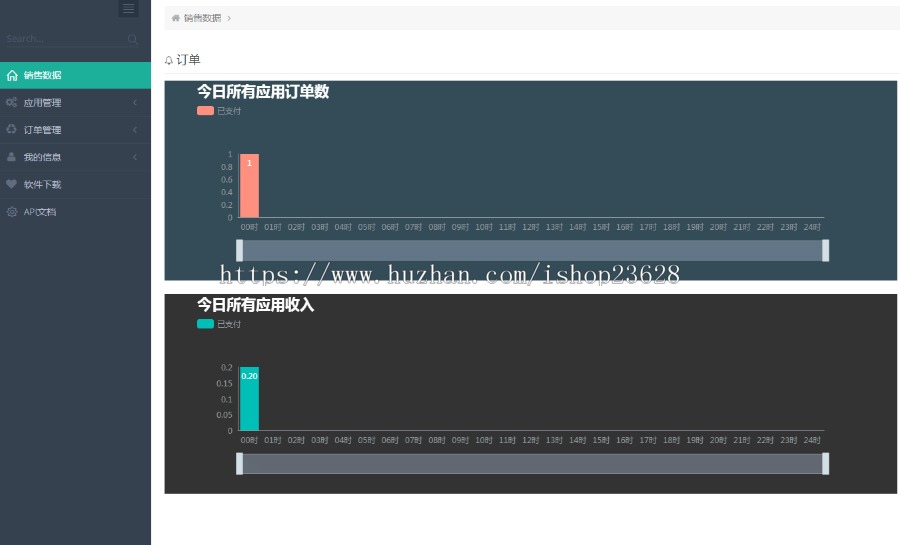Click the 06时 label on income chart
Viewport: 900px width, 545px height.
click(390, 440)
